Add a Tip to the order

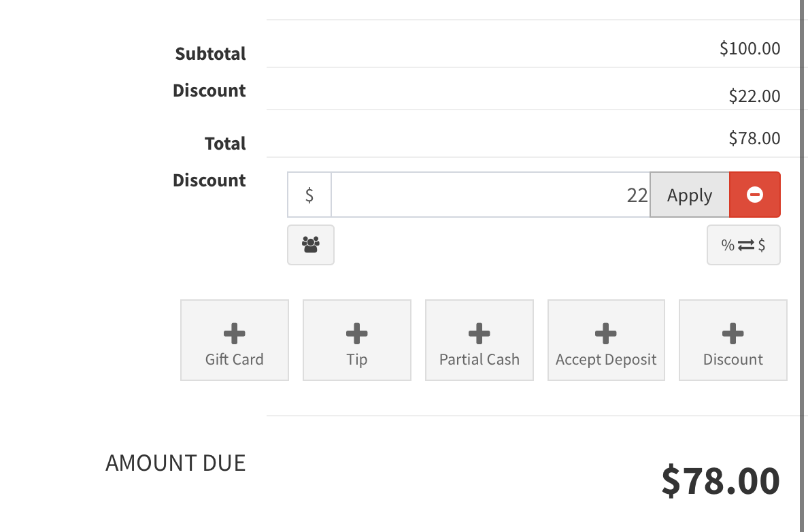pyautogui.click(x=357, y=340)
